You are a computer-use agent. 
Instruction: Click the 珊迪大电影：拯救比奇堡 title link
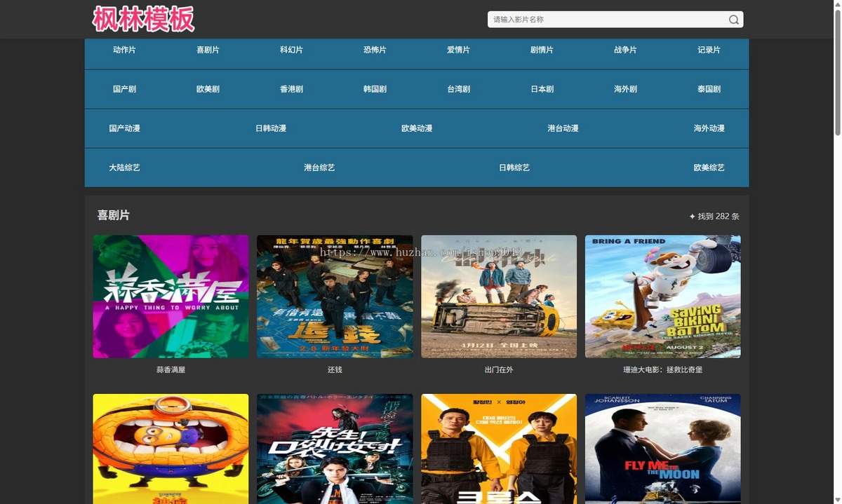[663, 369]
